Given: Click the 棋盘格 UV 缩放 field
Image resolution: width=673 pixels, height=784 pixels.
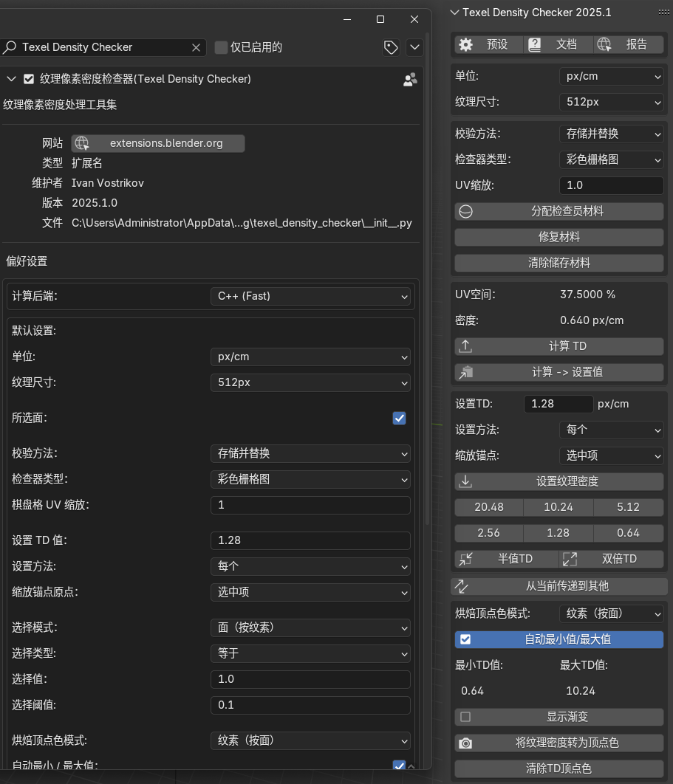Looking at the screenshot, I should point(310,505).
